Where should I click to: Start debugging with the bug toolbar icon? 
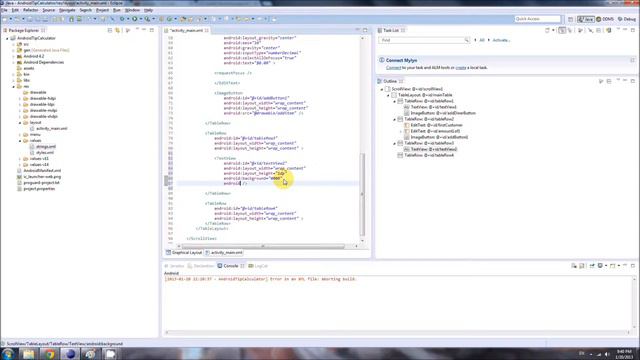[122, 19]
